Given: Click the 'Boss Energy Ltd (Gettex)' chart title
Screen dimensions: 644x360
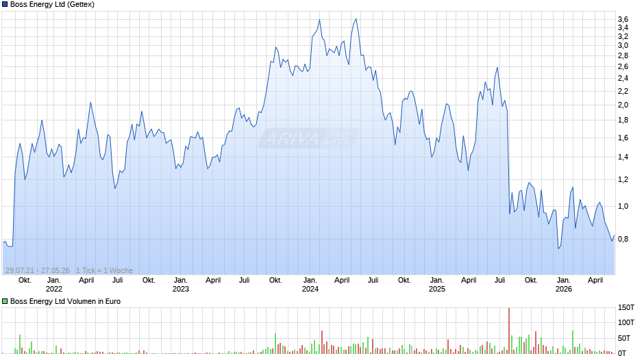Looking at the screenshot, I should coord(52,5).
